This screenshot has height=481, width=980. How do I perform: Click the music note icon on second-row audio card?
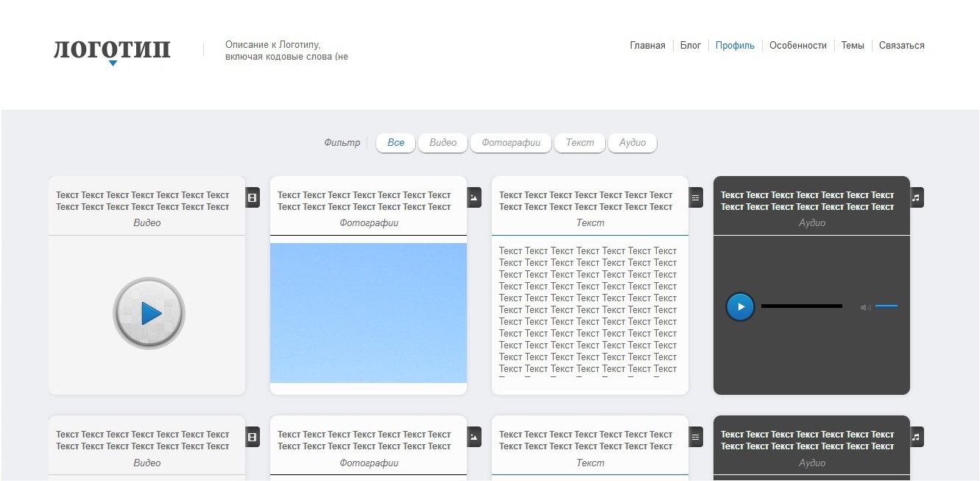(917, 437)
